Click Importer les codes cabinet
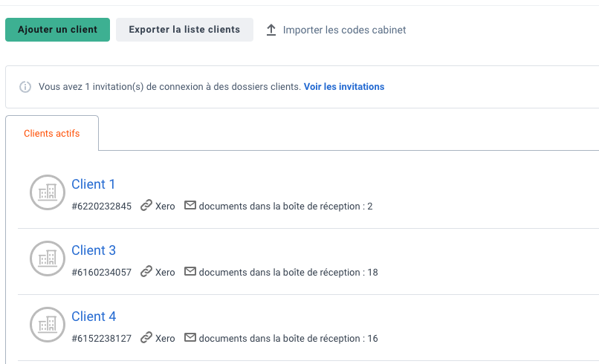This screenshot has height=364, width=599. pyautogui.click(x=344, y=30)
